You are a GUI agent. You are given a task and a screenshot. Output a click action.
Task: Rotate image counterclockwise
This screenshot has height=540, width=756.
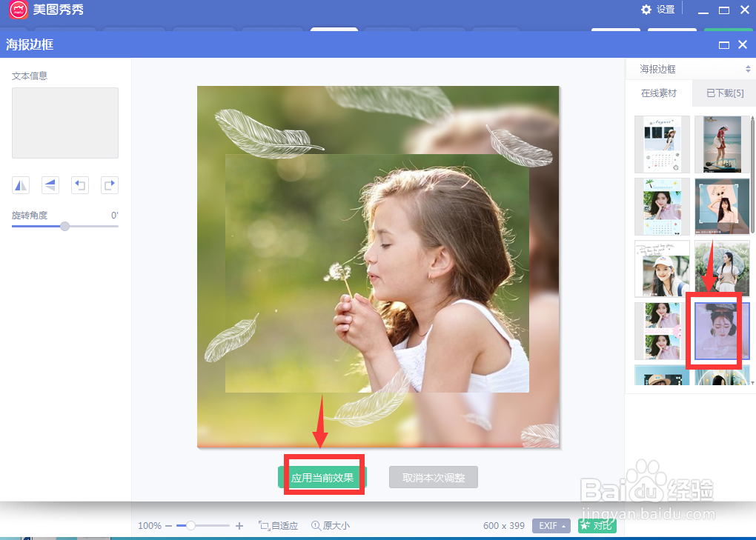pos(80,185)
